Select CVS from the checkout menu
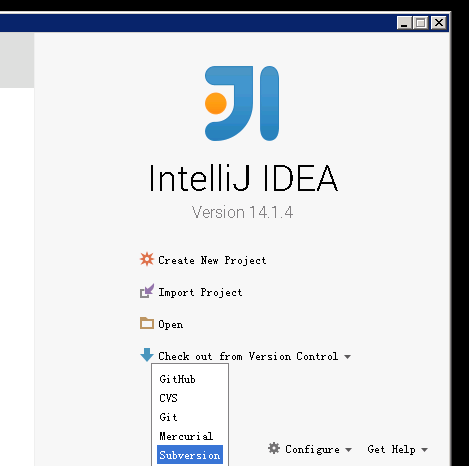 click(190, 398)
